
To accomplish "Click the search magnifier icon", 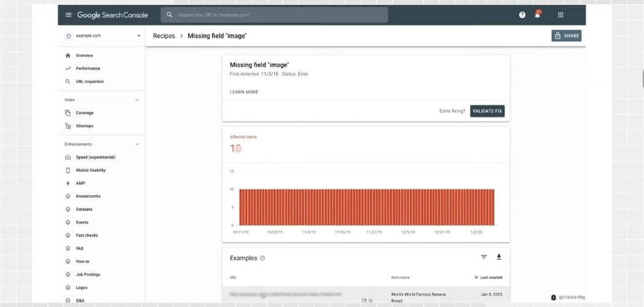I will click(x=169, y=15).
